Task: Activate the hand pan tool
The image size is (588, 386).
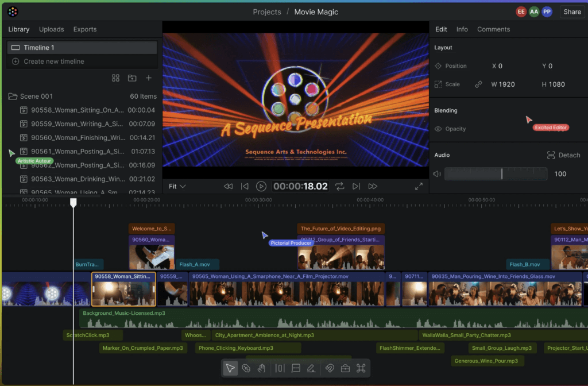Action: pyautogui.click(x=262, y=368)
